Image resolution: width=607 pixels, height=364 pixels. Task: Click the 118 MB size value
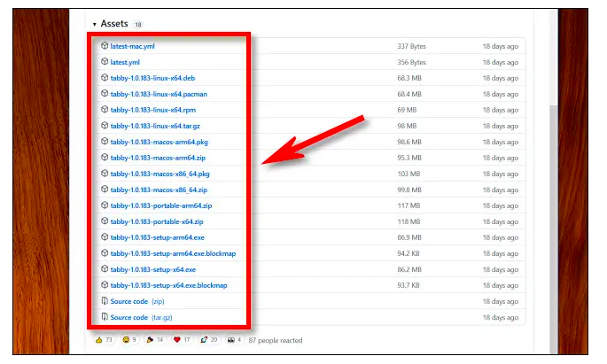[409, 222]
